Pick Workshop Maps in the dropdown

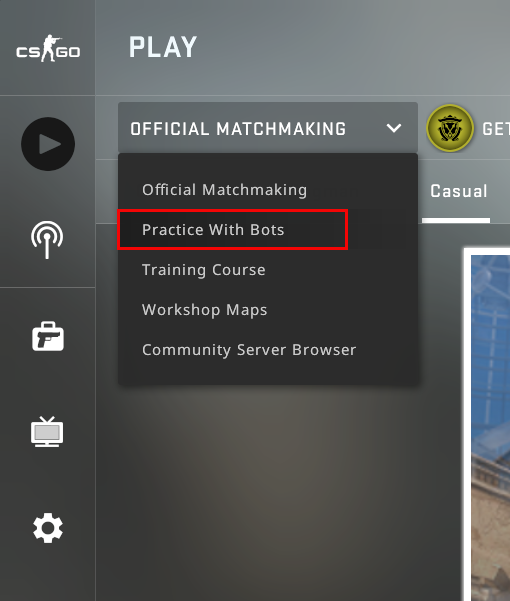[x=205, y=310]
